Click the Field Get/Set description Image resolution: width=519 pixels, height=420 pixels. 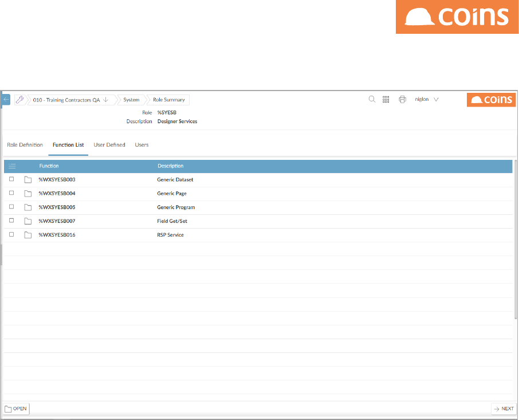(x=172, y=221)
